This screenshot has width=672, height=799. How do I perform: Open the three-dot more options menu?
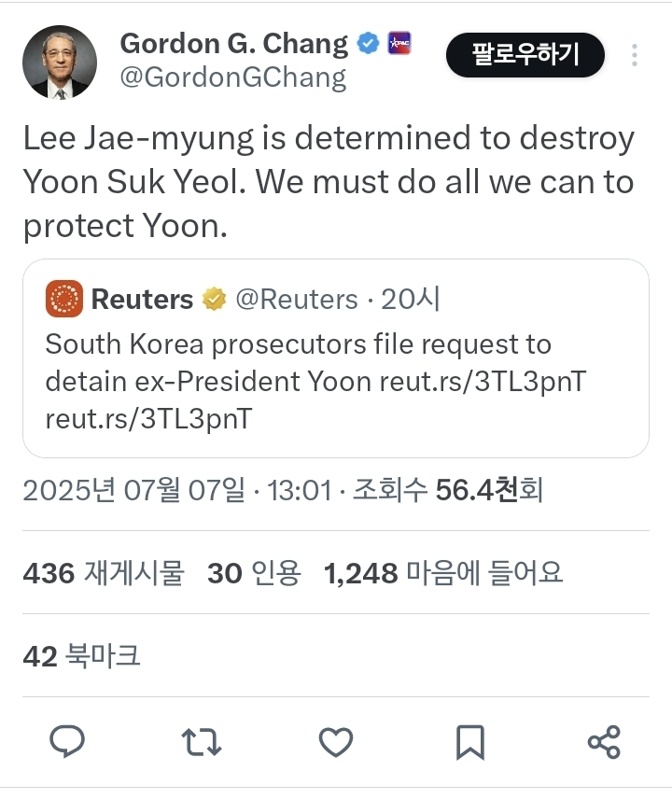[635, 56]
